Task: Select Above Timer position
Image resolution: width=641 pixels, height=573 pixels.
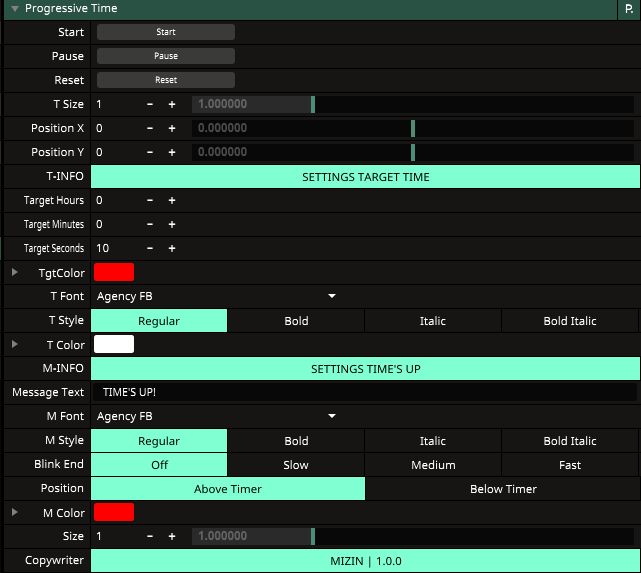Action: click(228, 489)
